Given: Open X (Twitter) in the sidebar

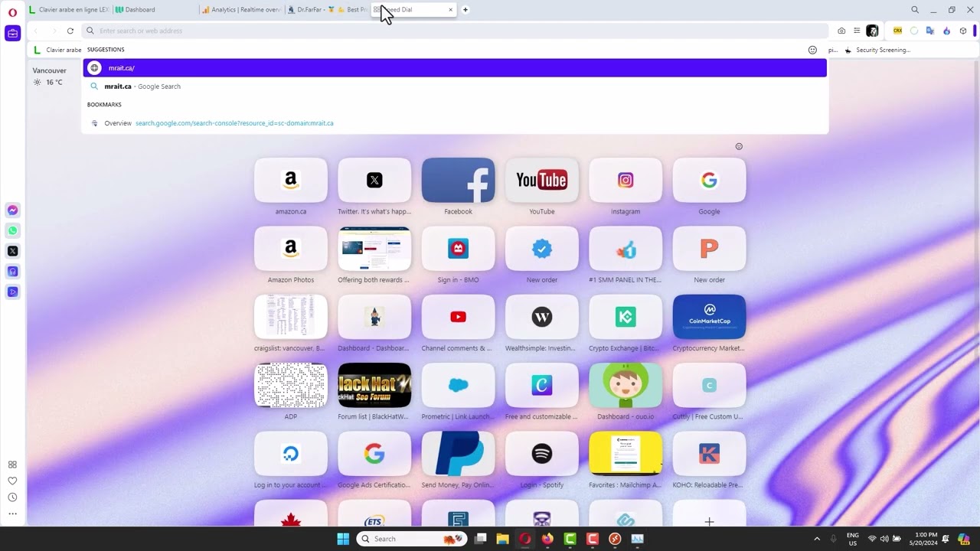Looking at the screenshot, I should pos(12,251).
